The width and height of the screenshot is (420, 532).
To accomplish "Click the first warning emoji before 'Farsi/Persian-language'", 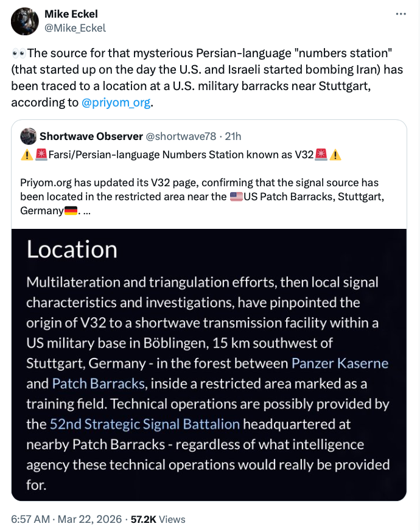I will 27,155.
